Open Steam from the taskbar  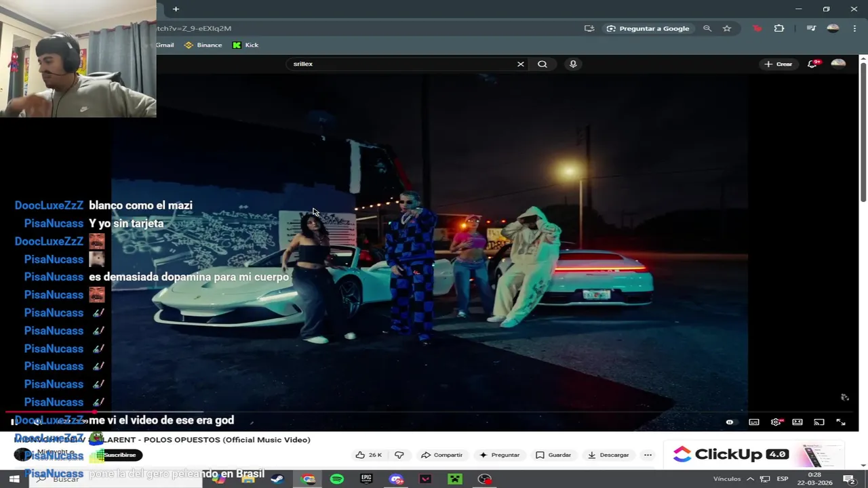pyautogui.click(x=277, y=479)
